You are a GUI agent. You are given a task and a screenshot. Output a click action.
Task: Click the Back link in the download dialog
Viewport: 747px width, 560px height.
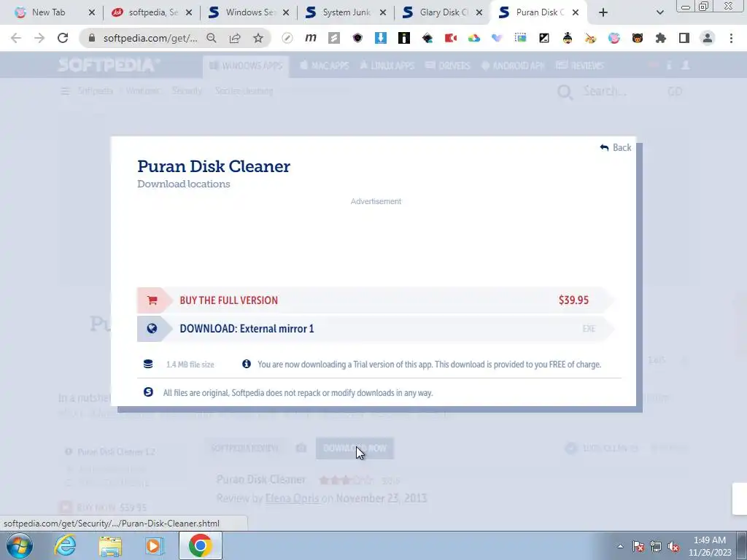[616, 147]
